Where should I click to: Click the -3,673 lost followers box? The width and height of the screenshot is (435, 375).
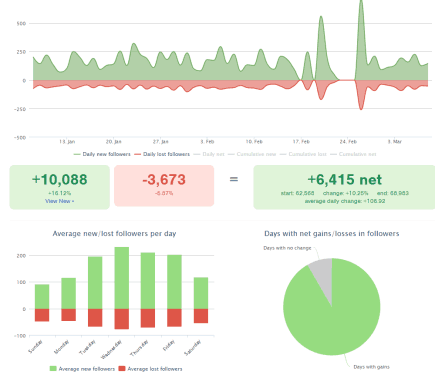(164, 186)
